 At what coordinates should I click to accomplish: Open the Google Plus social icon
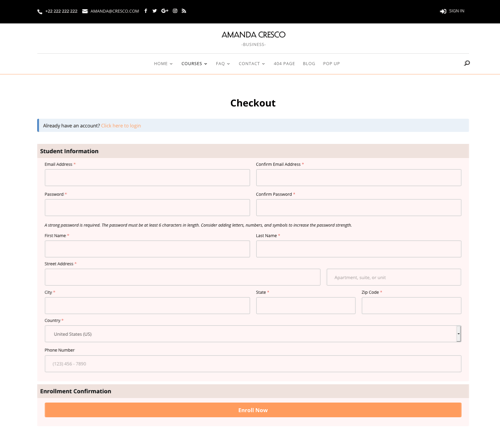pyautogui.click(x=165, y=11)
